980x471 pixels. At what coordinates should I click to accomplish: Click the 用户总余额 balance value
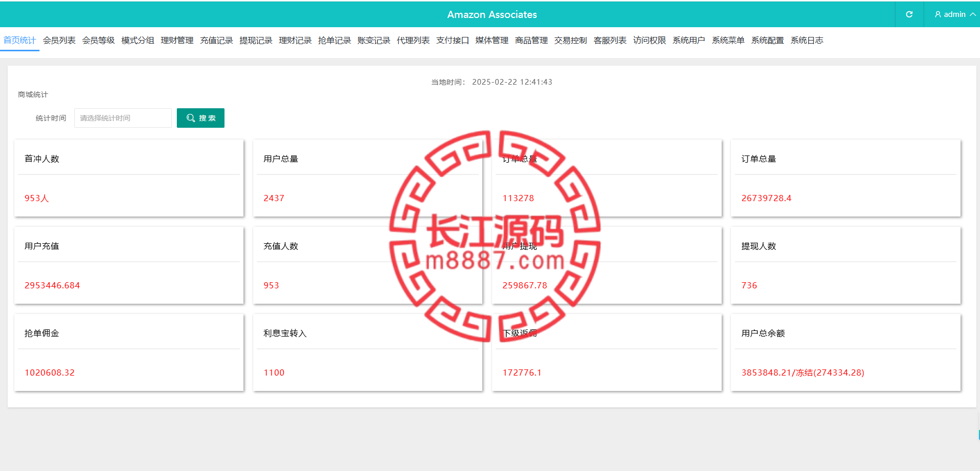(x=803, y=372)
